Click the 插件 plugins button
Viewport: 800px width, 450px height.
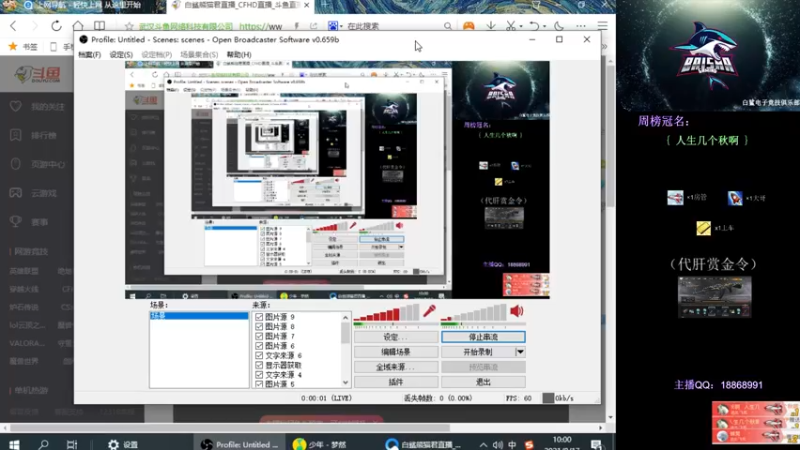pyautogui.click(x=396, y=382)
